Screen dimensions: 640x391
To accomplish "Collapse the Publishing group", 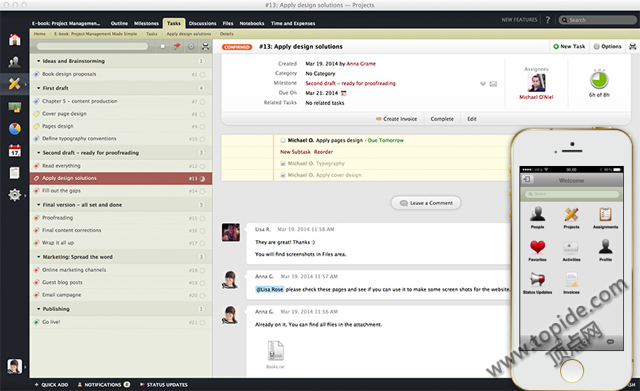I will tap(38, 309).
